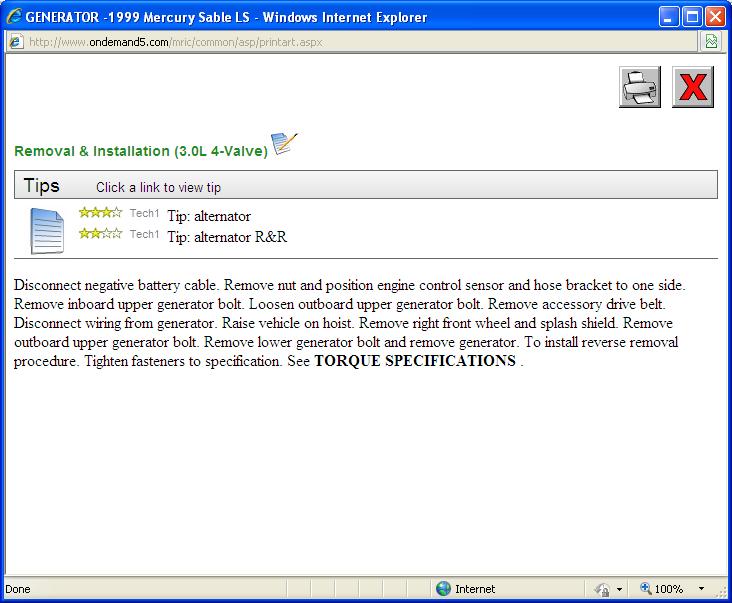Click the 'Removal & Installation (3.0L 4-Valve)' heading
Image resolution: width=732 pixels, height=603 pixels.
(141, 151)
